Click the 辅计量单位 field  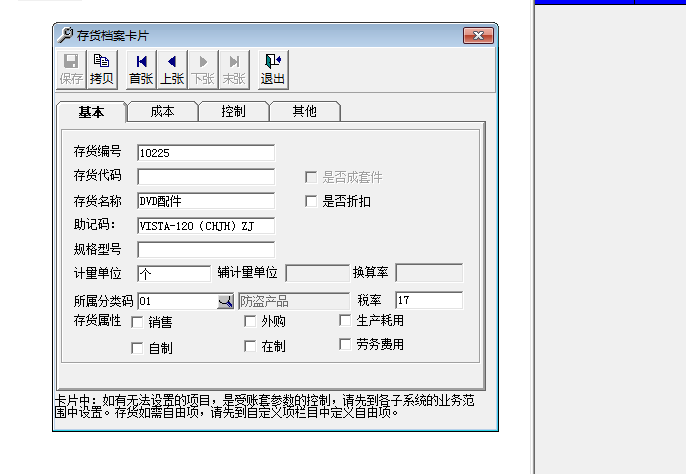pyautogui.click(x=317, y=273)
